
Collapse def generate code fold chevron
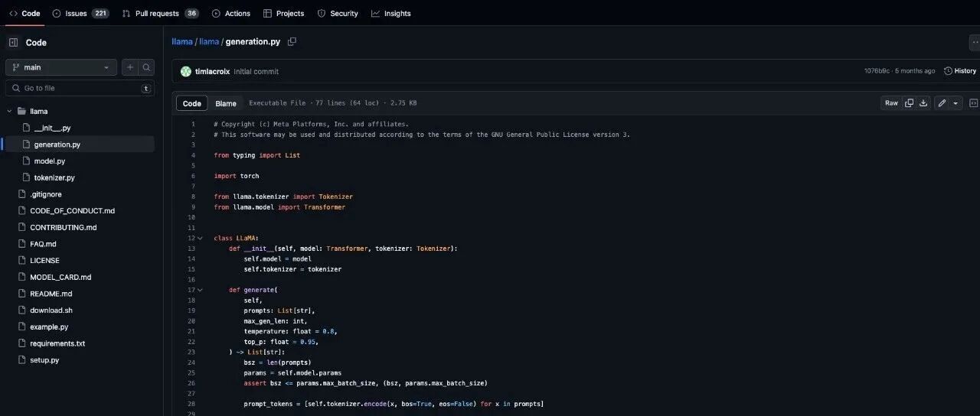(x=200, y=290)
